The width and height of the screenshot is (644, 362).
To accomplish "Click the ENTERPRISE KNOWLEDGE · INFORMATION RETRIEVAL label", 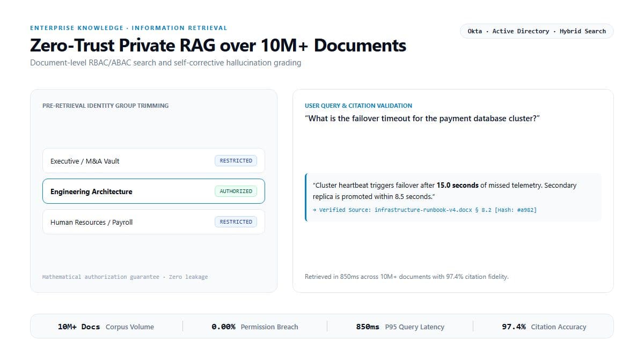I will click(x=129, y=28).
